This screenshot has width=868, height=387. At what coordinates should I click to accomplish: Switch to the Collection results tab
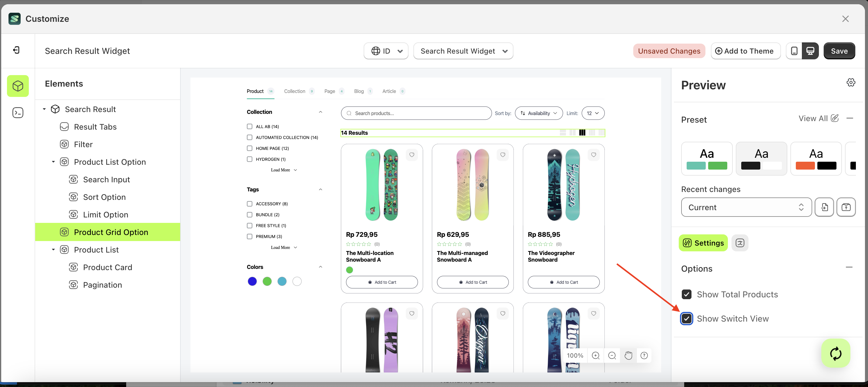click(295, 91)
